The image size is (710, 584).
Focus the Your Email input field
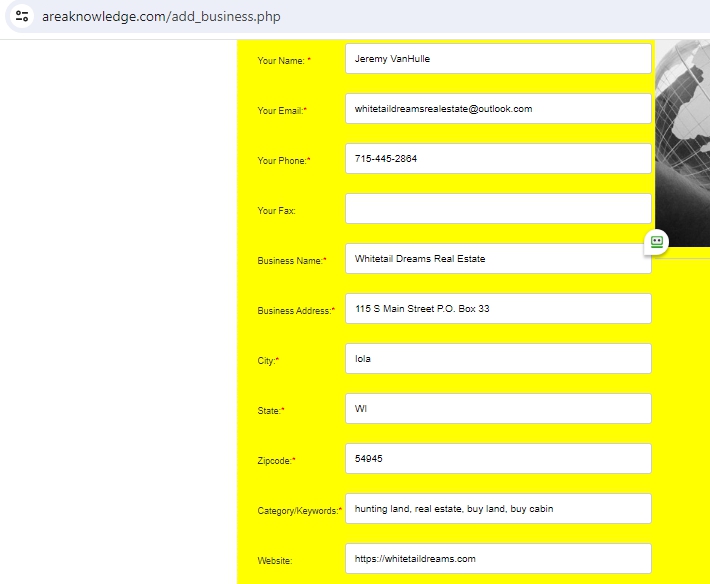pos(498,109)
